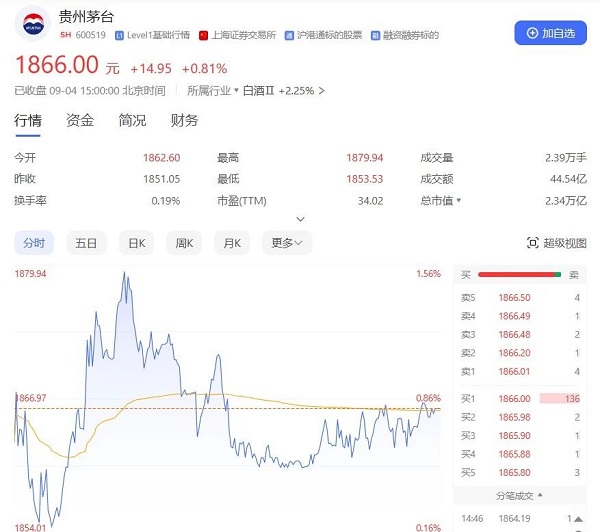Switch to the 行情 tab

coord(28,121)
